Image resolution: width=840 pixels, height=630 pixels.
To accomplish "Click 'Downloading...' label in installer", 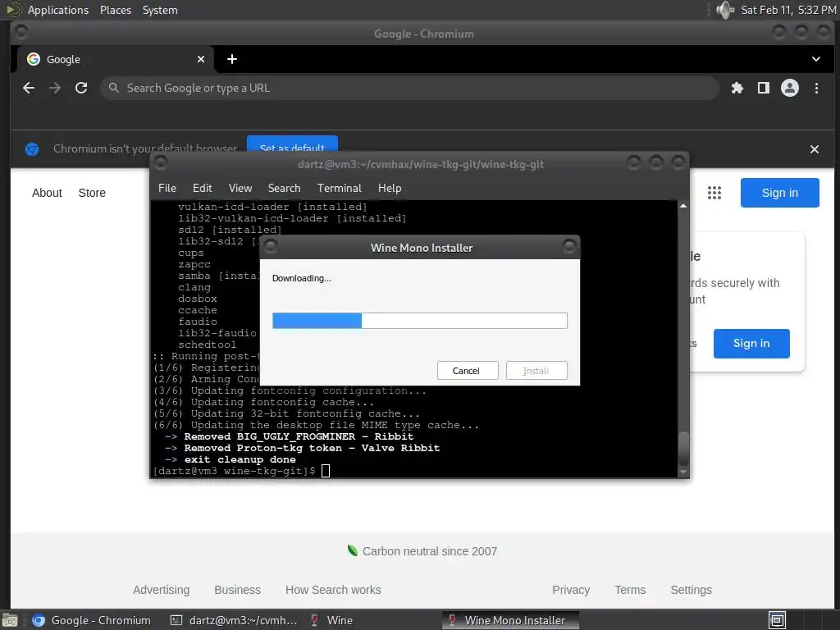I will coord(302,278).
